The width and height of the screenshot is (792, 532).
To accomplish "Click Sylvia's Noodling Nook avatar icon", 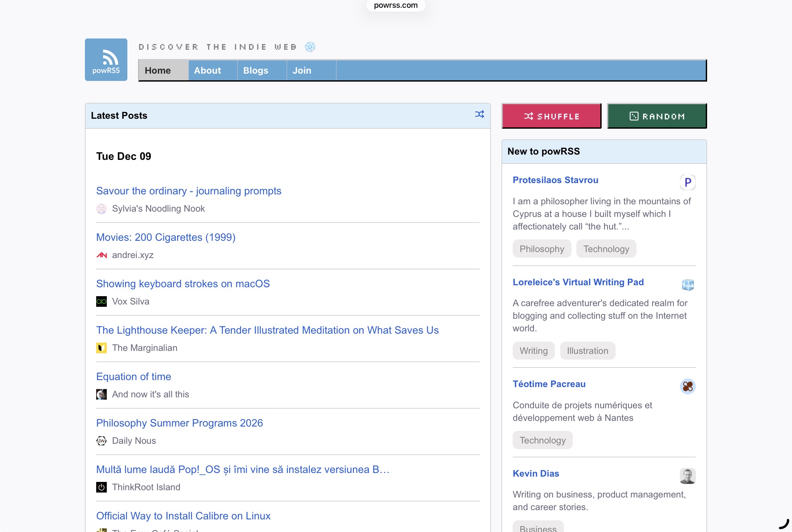I will coord(101,209).
